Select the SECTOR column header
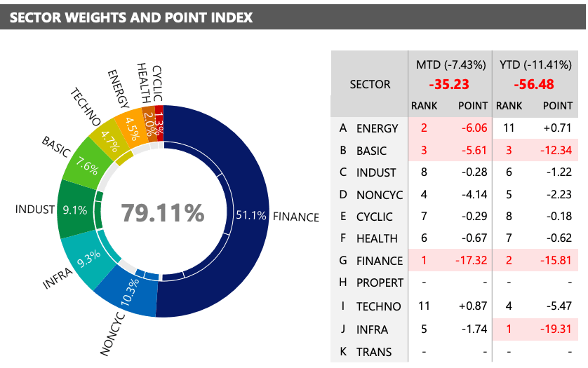This screenshot has width=588, height=368. click(x=370, y=84)
